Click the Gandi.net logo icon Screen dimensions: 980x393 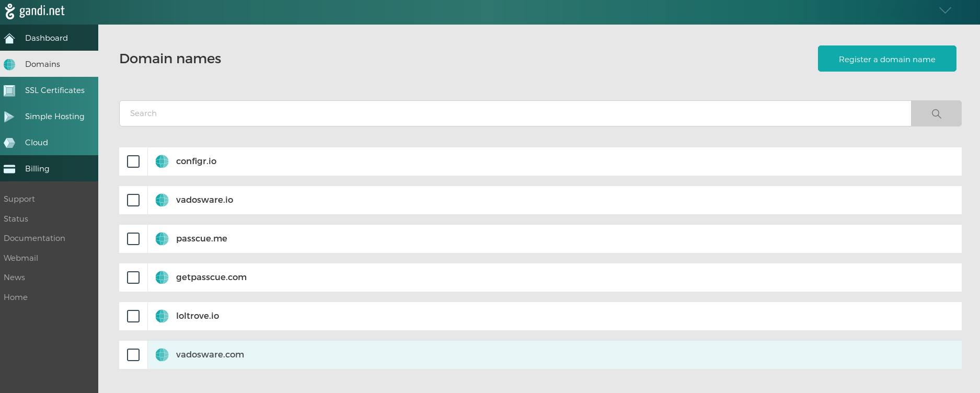tap(9, 11)
